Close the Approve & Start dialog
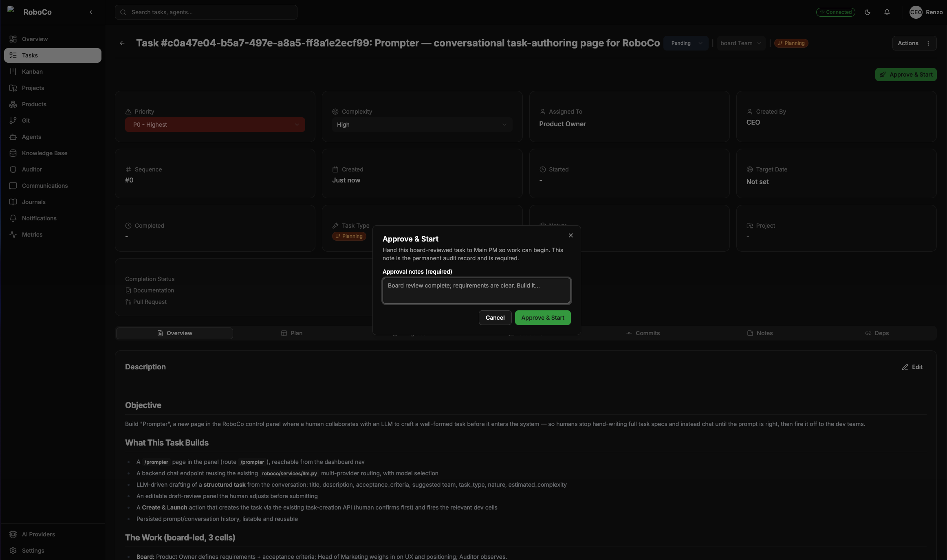 pos(571,235)
